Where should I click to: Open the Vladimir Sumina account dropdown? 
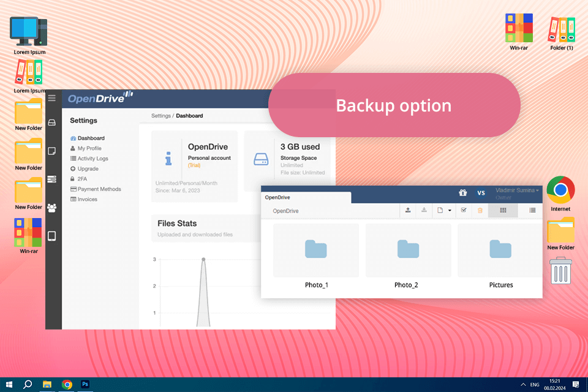[x=517, y=190]
